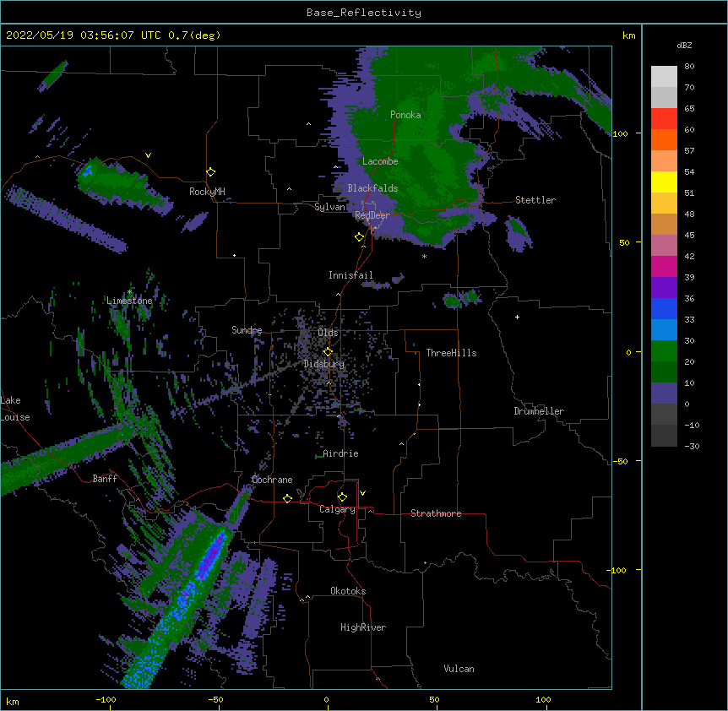Image resolution: width=728 pixels, height=711 pixels.
Task: Click the 80 value on the dBZ scale
Action: point(689,67)
